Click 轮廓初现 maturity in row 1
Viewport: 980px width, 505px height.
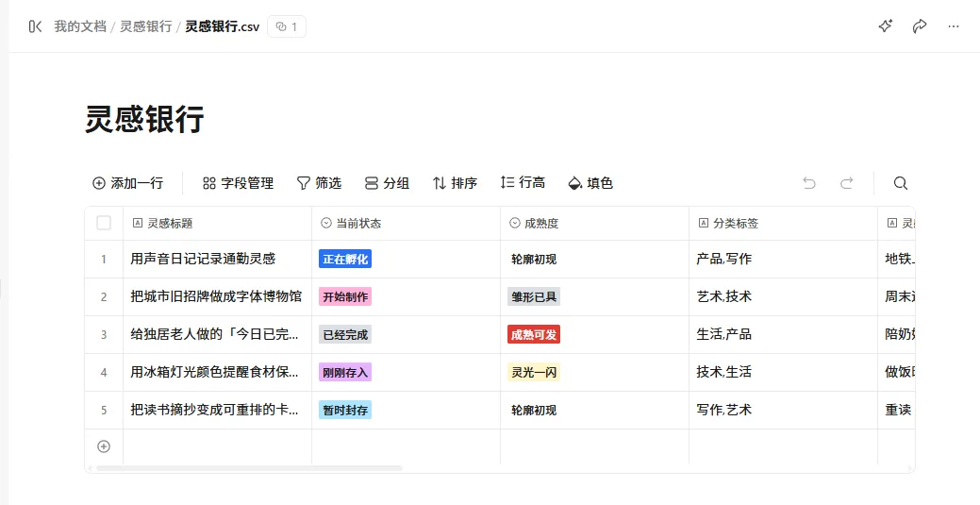534,259
